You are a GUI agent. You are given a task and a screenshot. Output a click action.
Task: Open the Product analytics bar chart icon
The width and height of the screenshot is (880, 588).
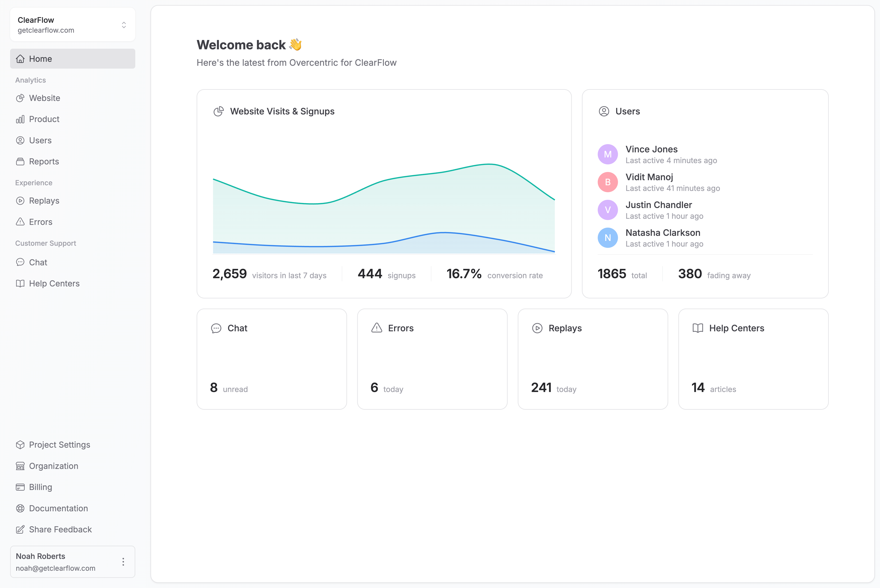point(20,119)
